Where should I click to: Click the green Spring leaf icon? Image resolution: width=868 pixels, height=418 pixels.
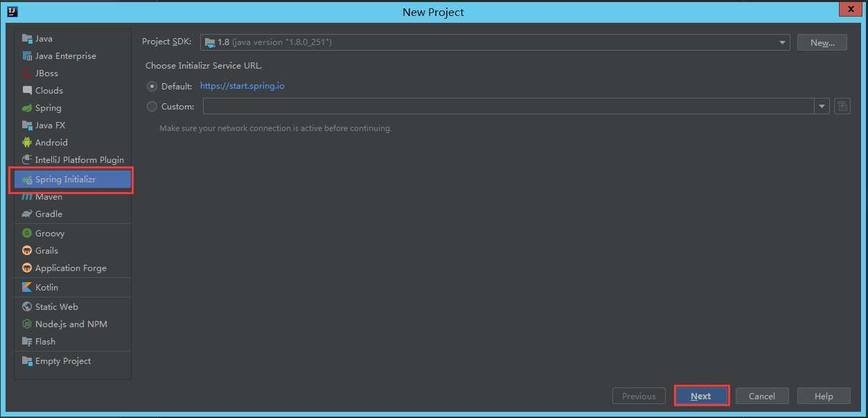click(x=27, y=108)
